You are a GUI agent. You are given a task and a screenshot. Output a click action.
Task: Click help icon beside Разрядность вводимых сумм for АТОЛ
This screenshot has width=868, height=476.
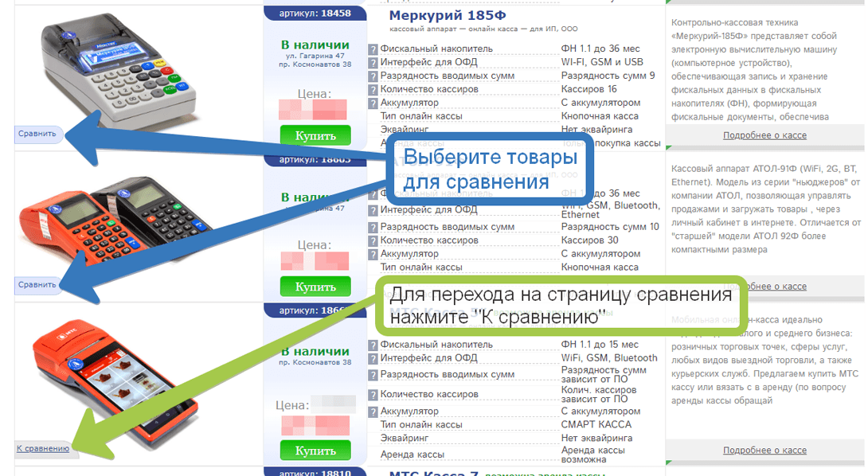coord(373,228)
